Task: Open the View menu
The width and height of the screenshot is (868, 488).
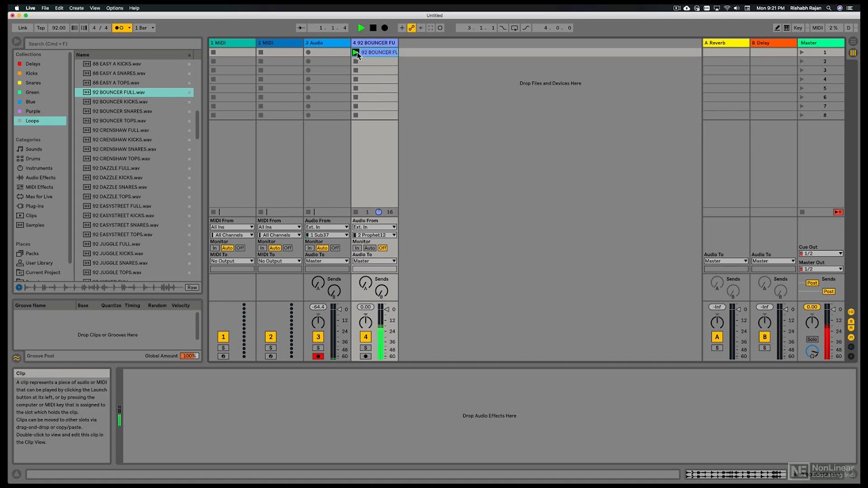Action: click(x=95, y=8)
